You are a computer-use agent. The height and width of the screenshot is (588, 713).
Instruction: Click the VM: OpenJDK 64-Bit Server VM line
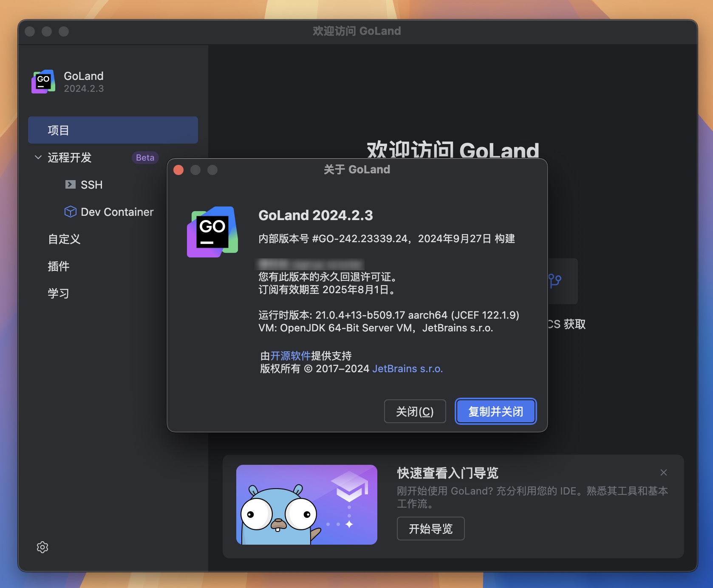376,328
